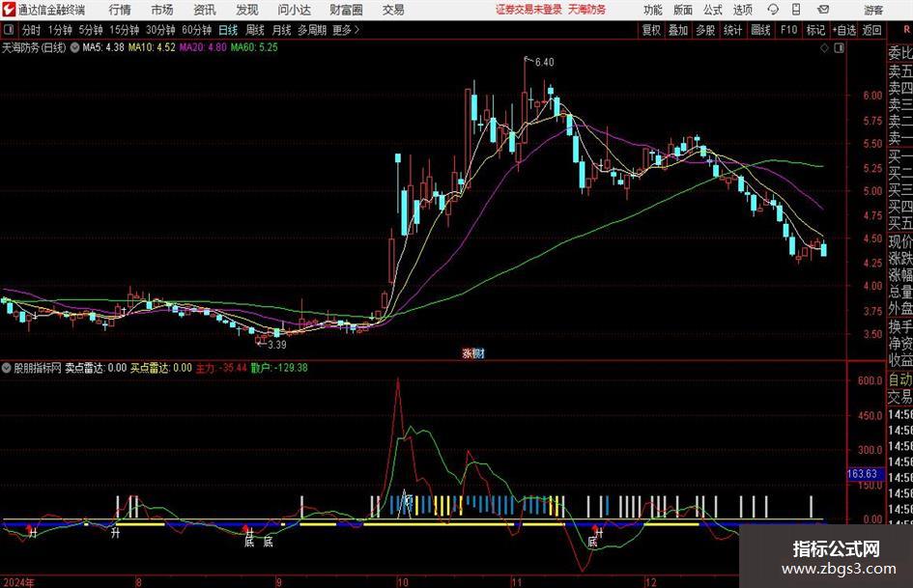The height and width of the screenshot is (588, 913).
Task: Switch to the 60分钟 period tab
Action: (x=197, y=30)
